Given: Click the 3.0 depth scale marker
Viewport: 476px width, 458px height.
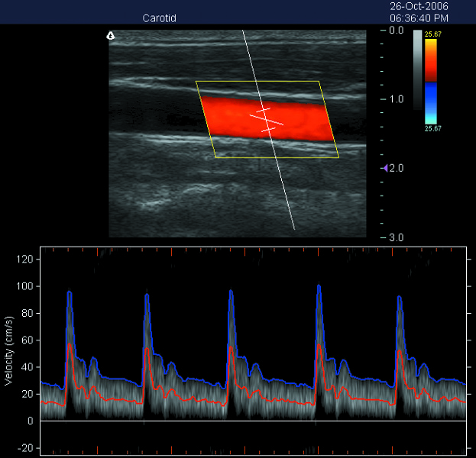Looking at the screenshot, I should tap(396, 237).
